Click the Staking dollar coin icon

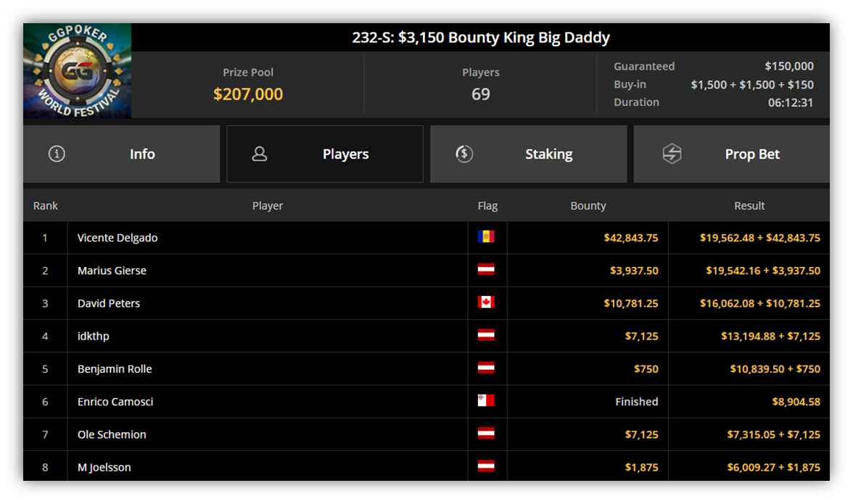(464, 154)
